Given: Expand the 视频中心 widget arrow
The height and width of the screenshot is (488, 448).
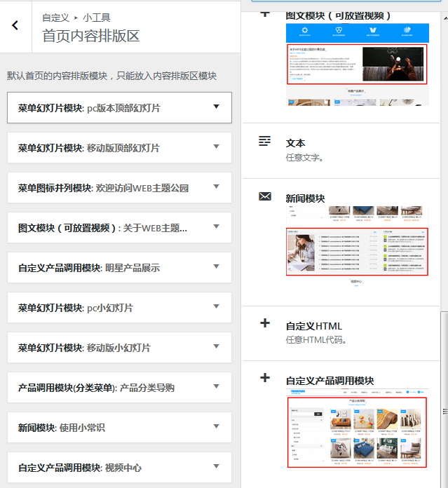Looking at the screenshot, I should pyautogui.click(x=216, y=466).
